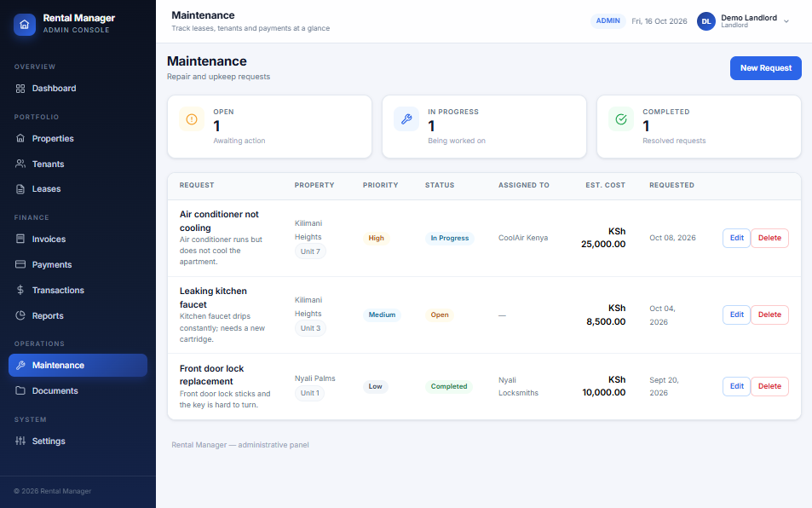Navigate to Reports in the sidebar

tap(78, 315)
